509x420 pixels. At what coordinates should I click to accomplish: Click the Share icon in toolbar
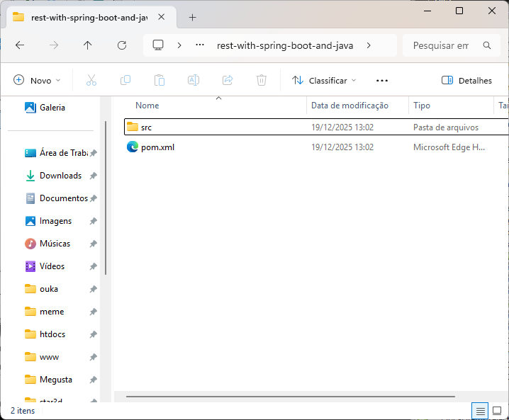coord(228,81)
